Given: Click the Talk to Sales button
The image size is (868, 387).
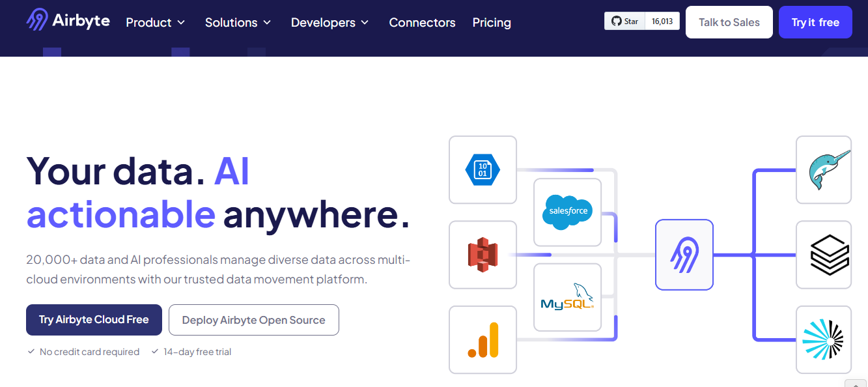Looking at the screenshot, I should click(729, 22).
